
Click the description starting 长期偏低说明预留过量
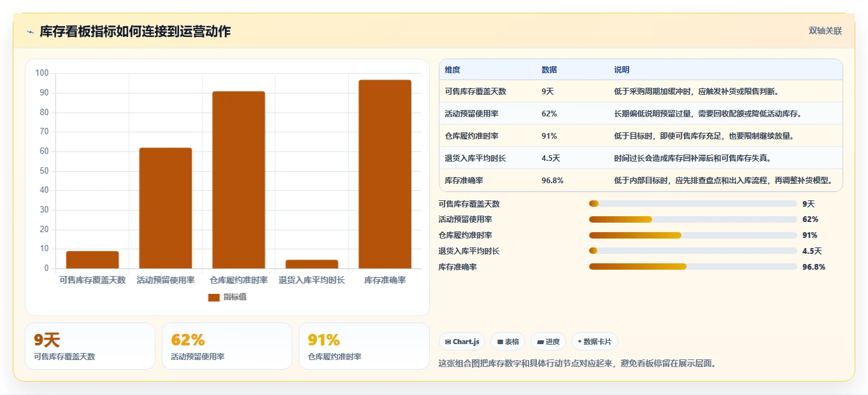pos(708,114)
